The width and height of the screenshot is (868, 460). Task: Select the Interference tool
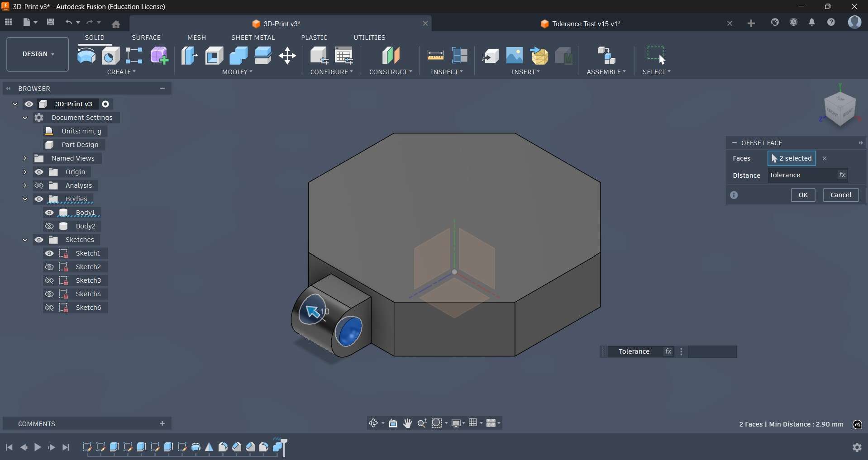click(x=460, y=56)
